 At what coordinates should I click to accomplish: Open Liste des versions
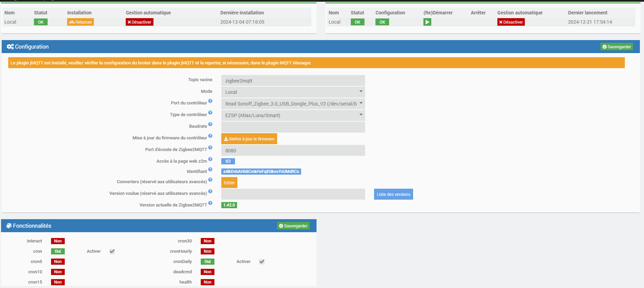pos(394,194)
